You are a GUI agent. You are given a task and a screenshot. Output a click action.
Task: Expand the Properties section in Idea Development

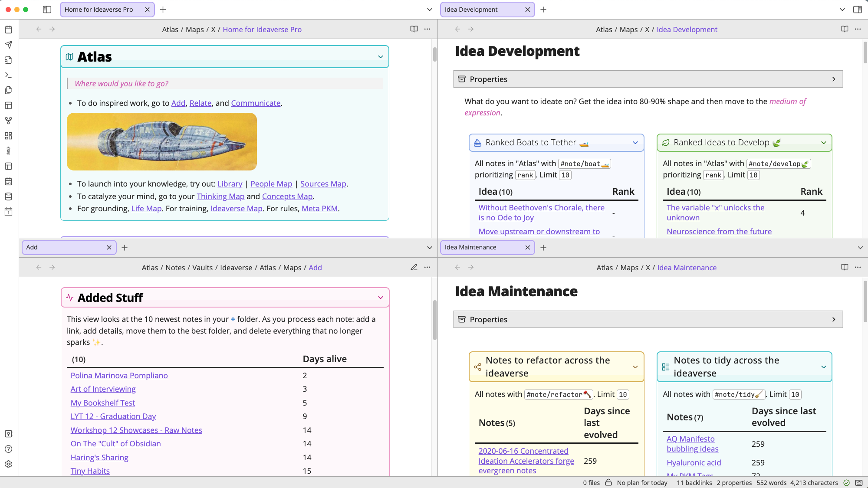pos(834,79)
